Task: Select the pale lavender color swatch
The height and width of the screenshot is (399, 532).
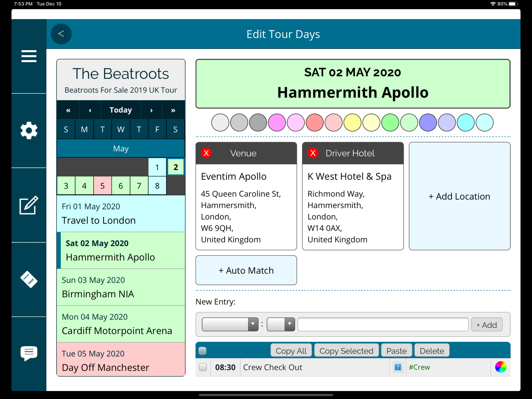Action: point(447,123)
